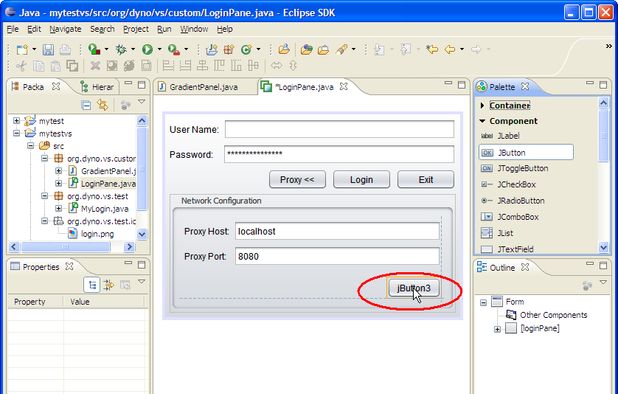Click the Collapse All icon in Package Explorer
618x394 pixels.
click(x=86, y=105)
